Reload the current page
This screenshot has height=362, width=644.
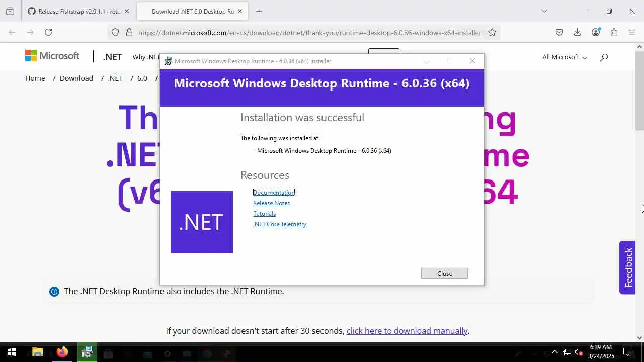click(x=48, y=32)
